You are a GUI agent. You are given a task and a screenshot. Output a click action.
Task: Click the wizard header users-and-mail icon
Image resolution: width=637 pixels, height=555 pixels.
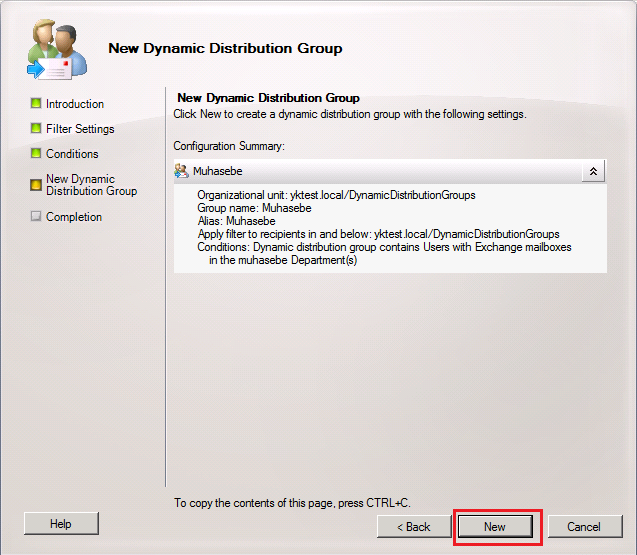pos(56,47)
